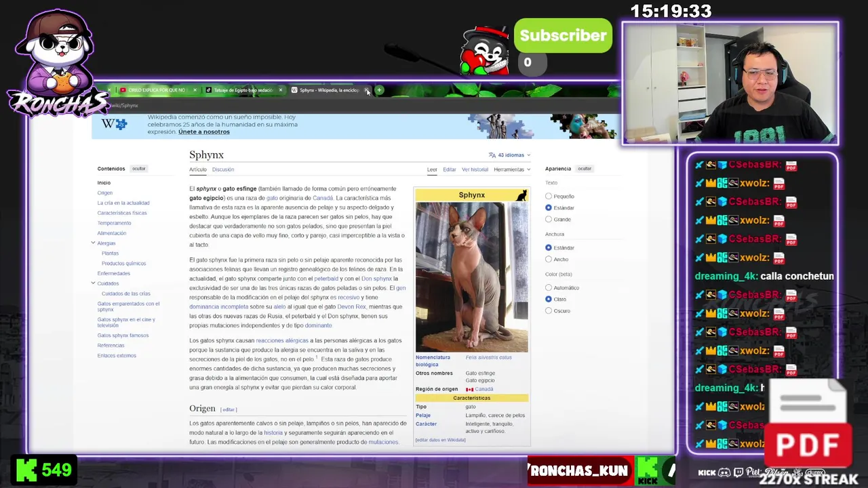Viewport: 868px width, 488px height.
Task: Click the Únete a nosotros banner link
Action: click(x=203, y=132)
